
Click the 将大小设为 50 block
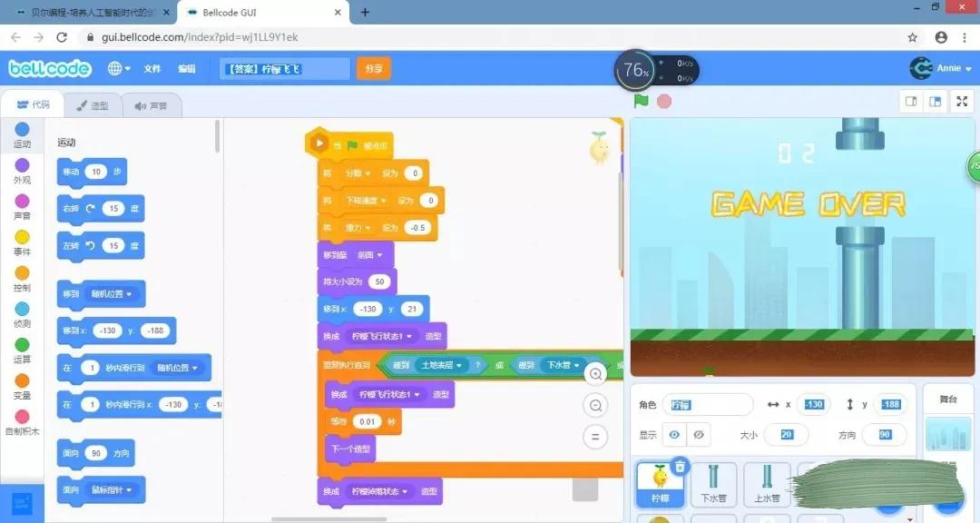[357, 281]
